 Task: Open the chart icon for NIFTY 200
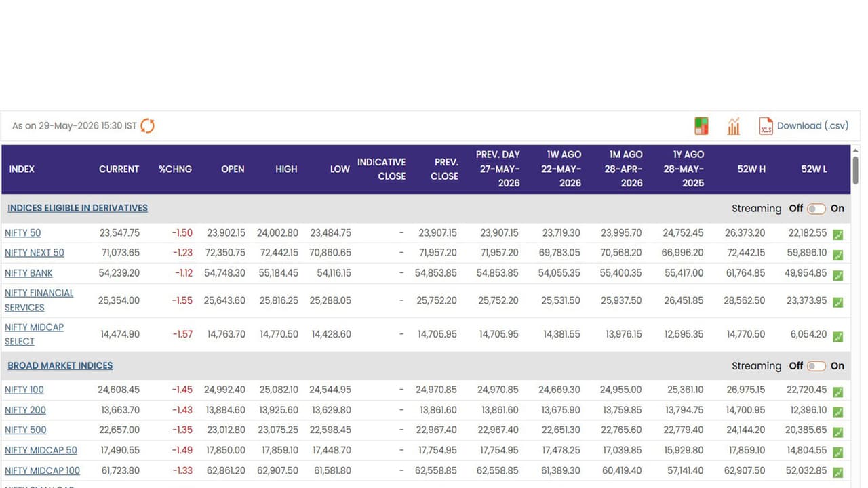838,412
